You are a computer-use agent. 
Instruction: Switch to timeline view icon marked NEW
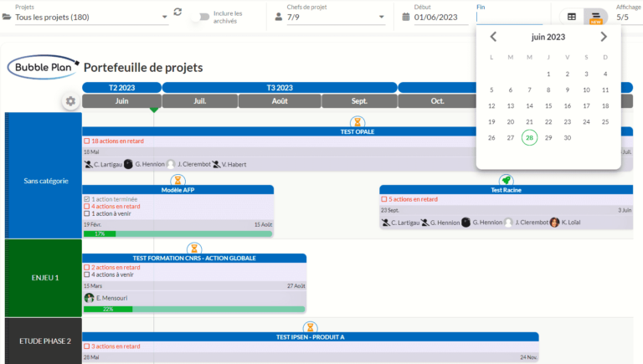tap(595, 18)
